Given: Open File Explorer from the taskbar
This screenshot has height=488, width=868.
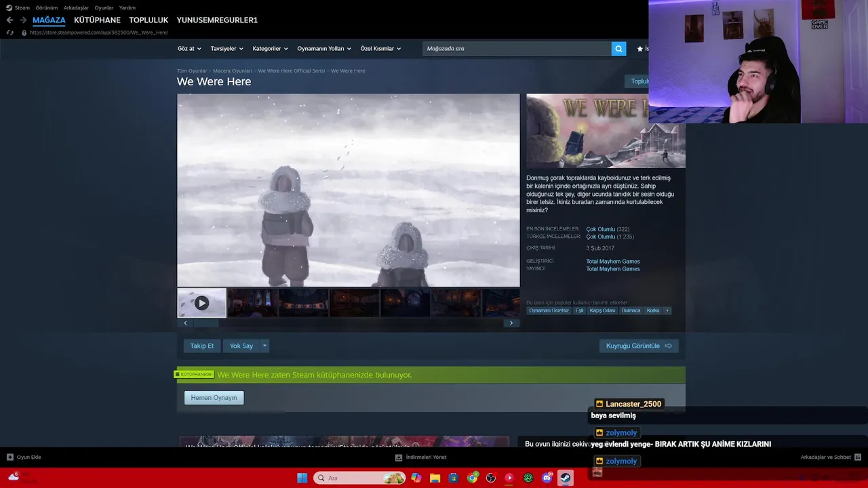Looking at the screenshot, I should [x=435, y=478].
